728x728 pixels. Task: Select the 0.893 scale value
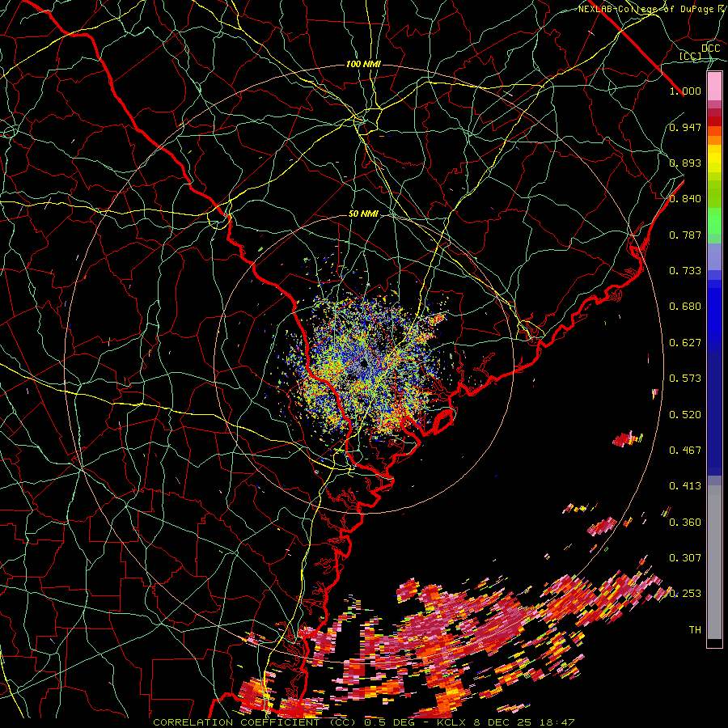[685, 163]
